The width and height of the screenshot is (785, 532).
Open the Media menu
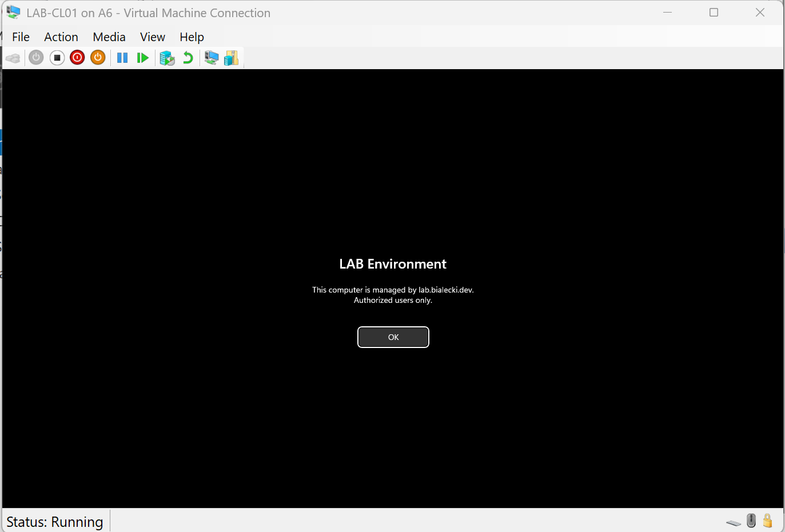109,37
